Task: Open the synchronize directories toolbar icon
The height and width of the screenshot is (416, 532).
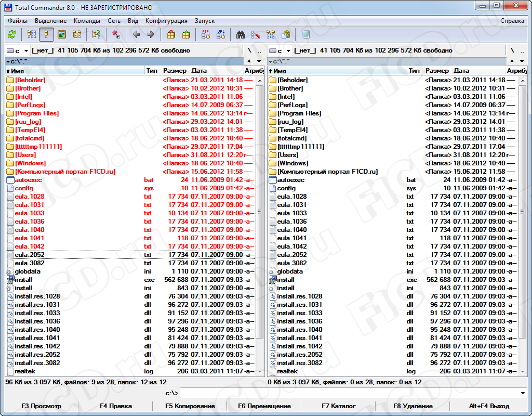Action: click(x=271, y=34)
